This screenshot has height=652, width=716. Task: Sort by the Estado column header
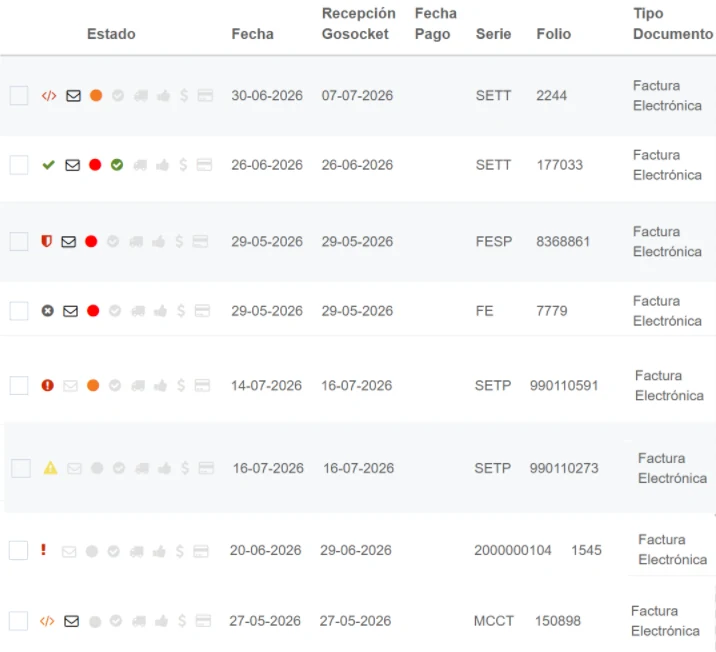tap(111, 34)
